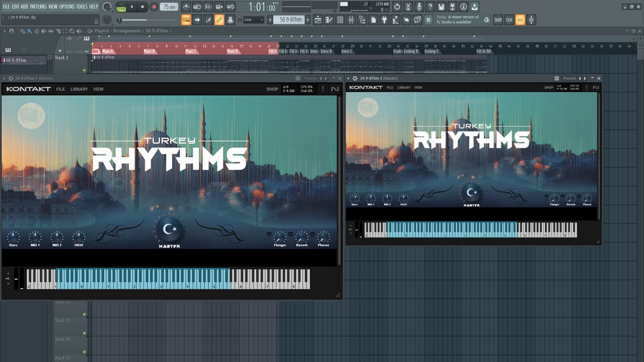This screenshot has height=362, width=644.
Task: Open the FILE menu in FL Studio
Action: (x=6, y=7)
